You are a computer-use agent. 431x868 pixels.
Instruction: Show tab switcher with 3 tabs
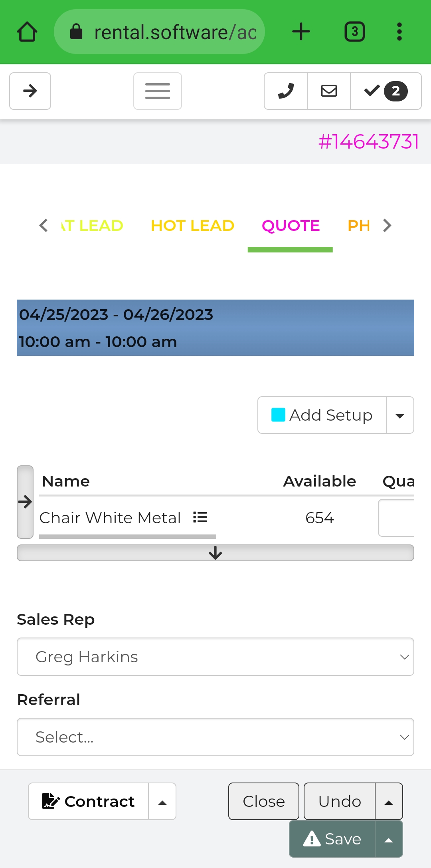[355, 32]
